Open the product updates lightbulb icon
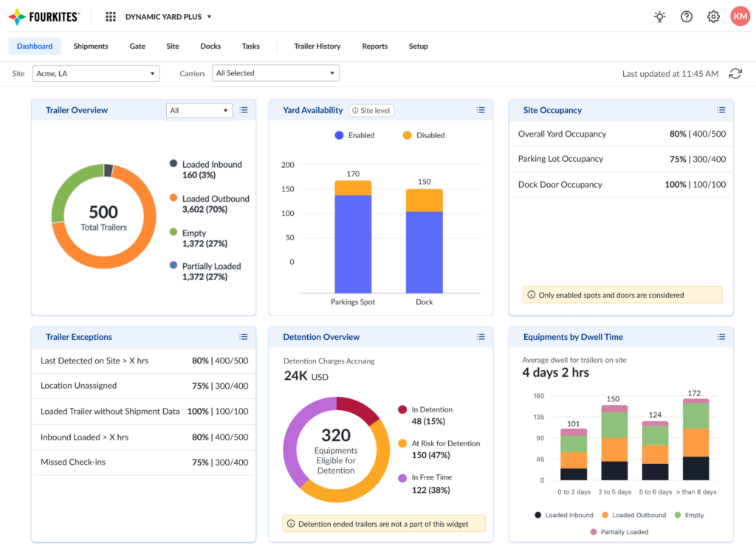 tap(659, 16)
